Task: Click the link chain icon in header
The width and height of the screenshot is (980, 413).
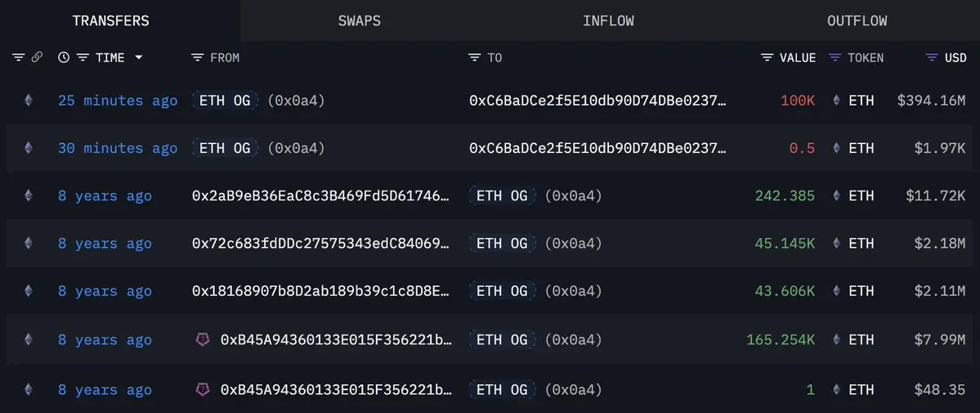Action: 37,57
